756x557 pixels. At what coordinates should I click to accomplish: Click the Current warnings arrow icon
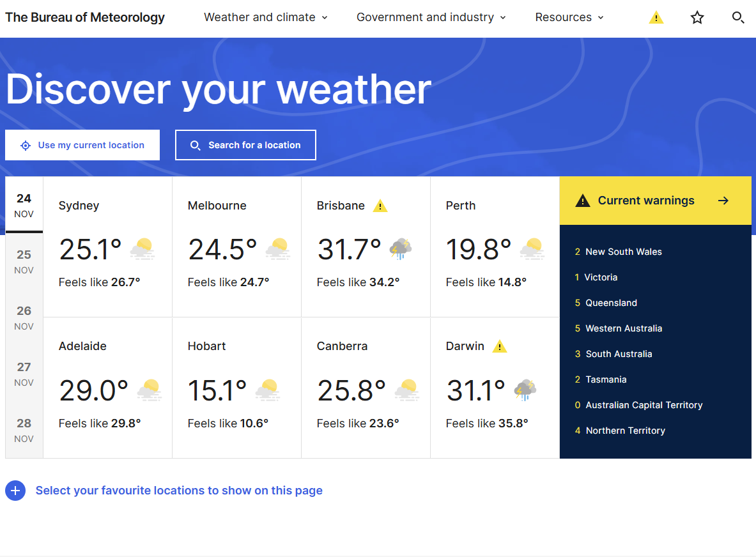click(723, 201)
